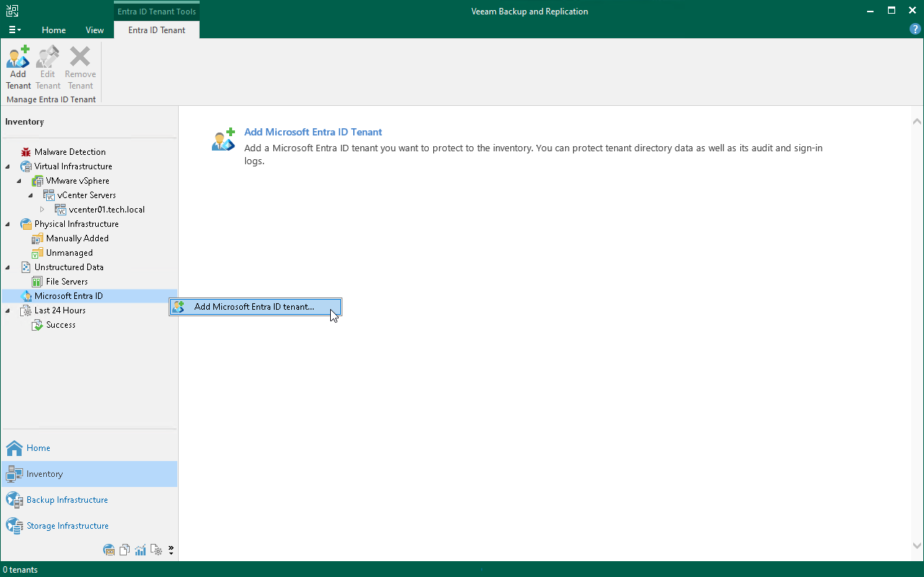Image resolution: width=924 pixels, height=577 pixels.
Task: Collapse the Physical Infrastructure node
Action: (x=8, y=224)
